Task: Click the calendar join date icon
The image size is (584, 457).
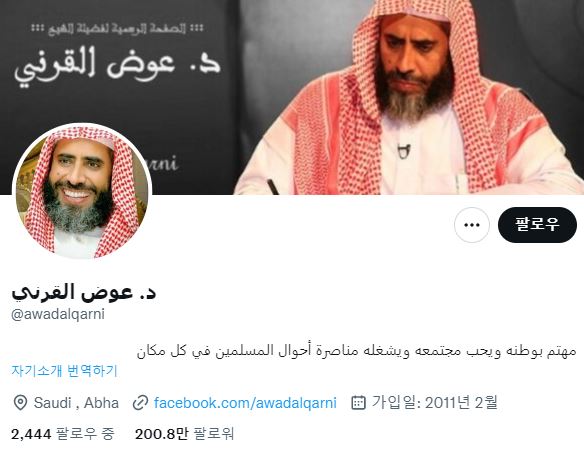Action: click(358, 403)
